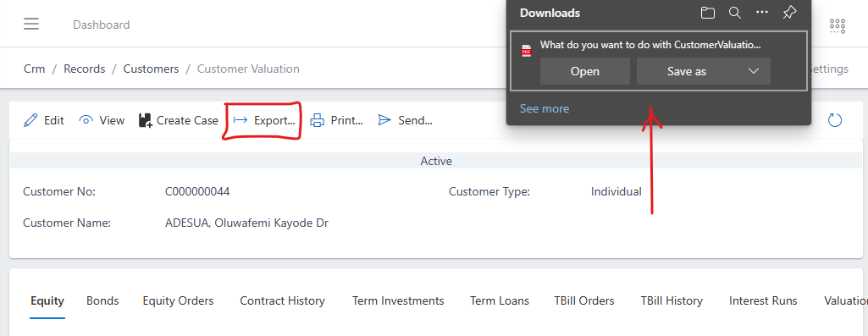Switch to the Bonds tab
The width and height of the screenshot is (868, 336).
(102, 301)
